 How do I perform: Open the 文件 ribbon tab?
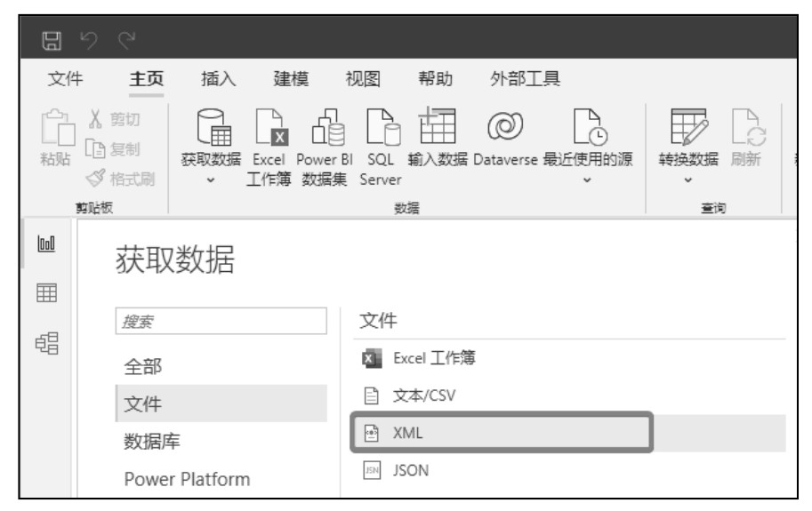coord(65,78)
